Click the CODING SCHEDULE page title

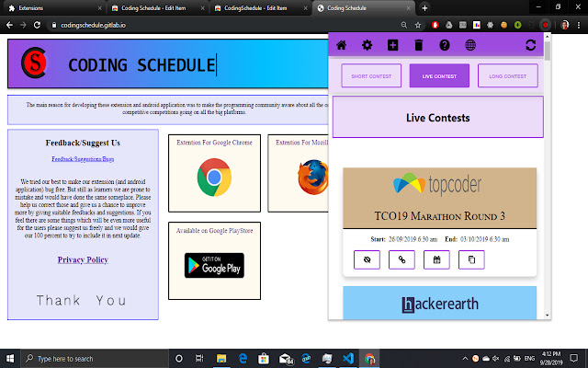[x=141, y=65]
